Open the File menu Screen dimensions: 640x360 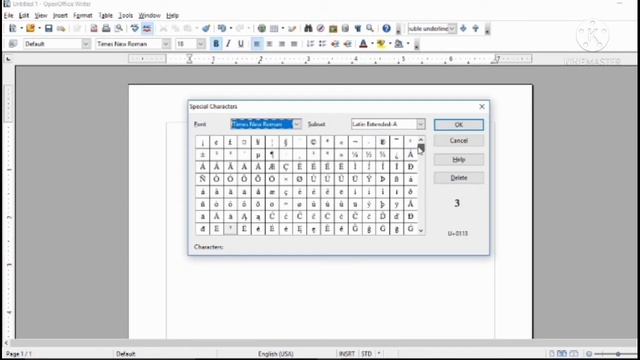click(x=9, y=16)
